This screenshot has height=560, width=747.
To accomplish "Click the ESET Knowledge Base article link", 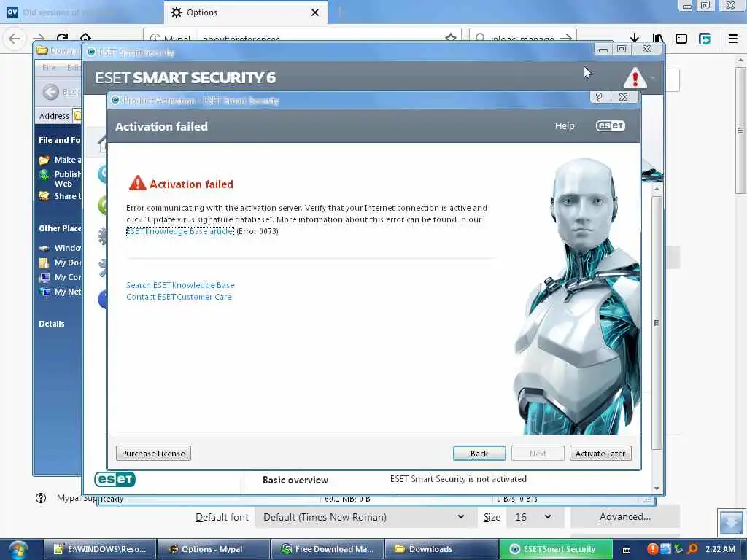I will [x=180, y=231].
